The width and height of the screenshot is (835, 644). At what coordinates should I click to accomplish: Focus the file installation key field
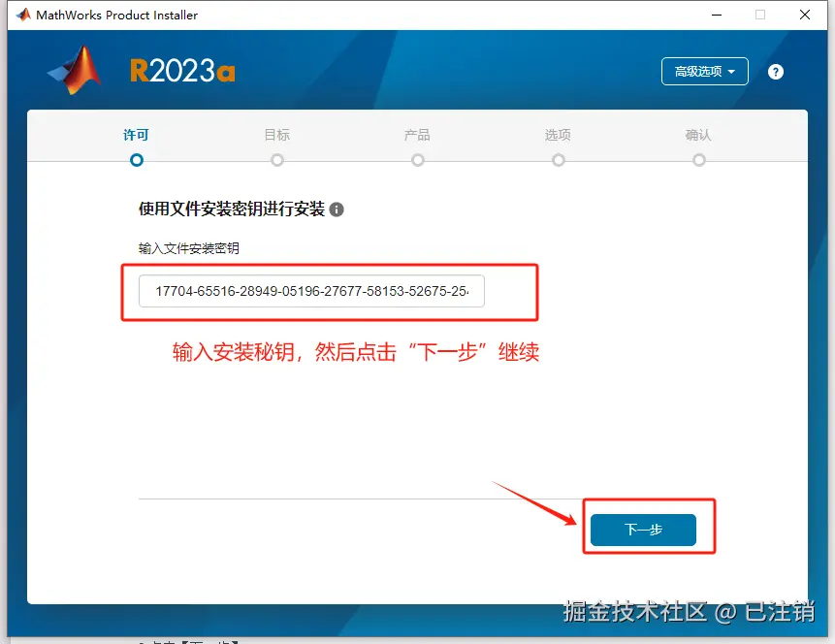tap(311, 291)
